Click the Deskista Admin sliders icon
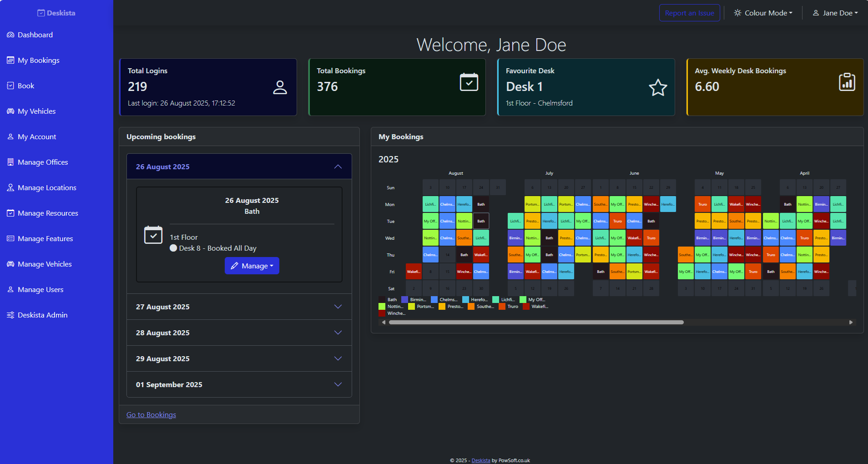Screen dimensions: 868x464 [x=10, y=315]
